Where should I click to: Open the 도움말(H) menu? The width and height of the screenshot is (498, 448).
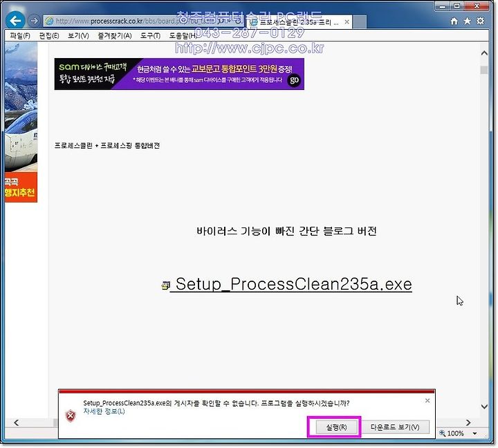coord(183,35)
